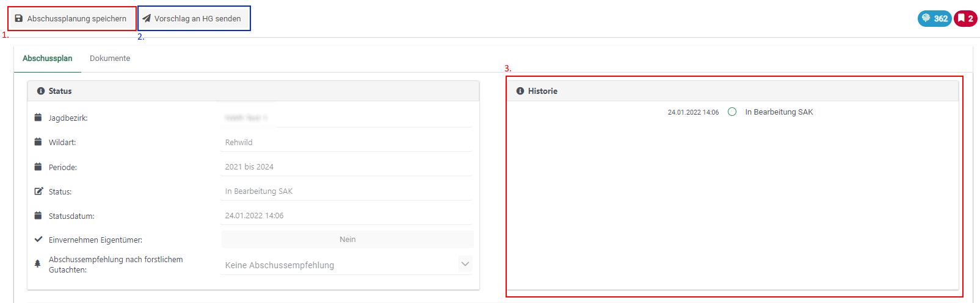Viewport: 980px width, 303px height.
Task: Click the save disk icon
Action: pyautogui.click(x=19, y=18)
